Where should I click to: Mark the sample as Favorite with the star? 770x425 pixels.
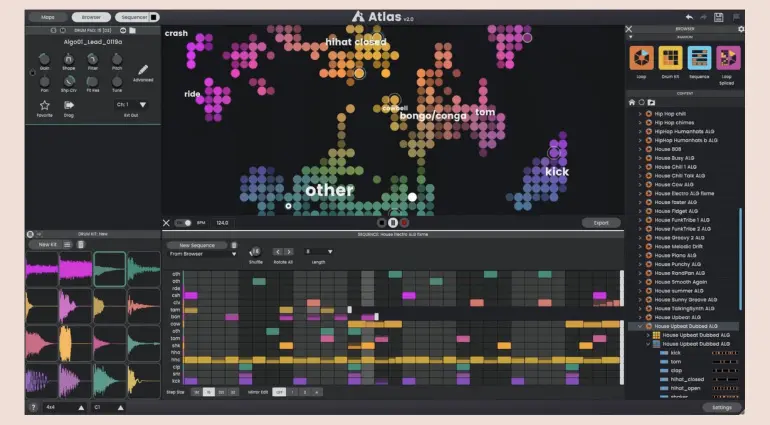[45, 103]
